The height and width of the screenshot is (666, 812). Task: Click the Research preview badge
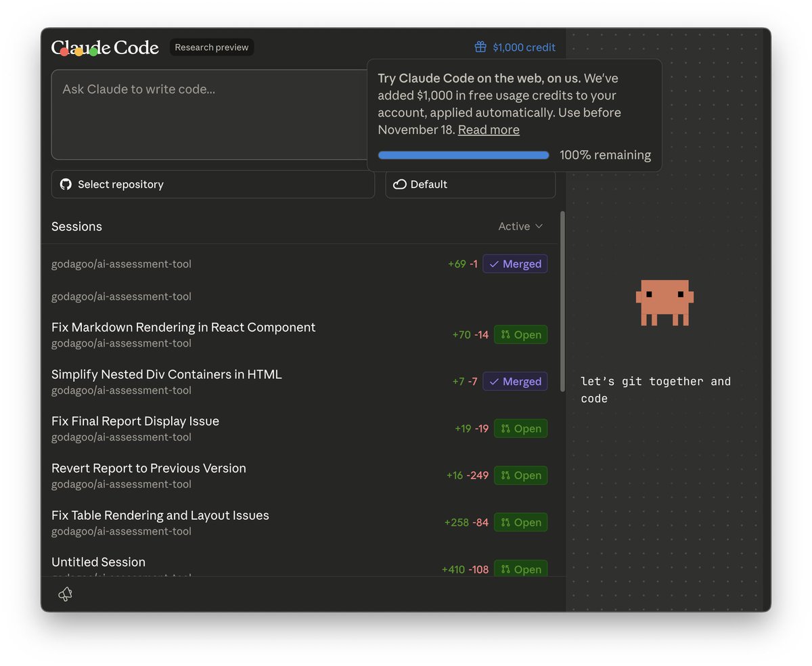(212, 47)
